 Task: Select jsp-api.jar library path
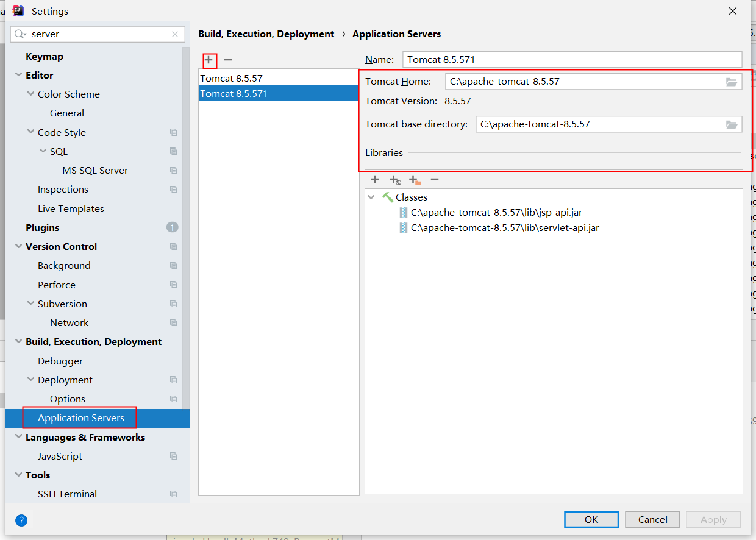(x=496, y=213)
